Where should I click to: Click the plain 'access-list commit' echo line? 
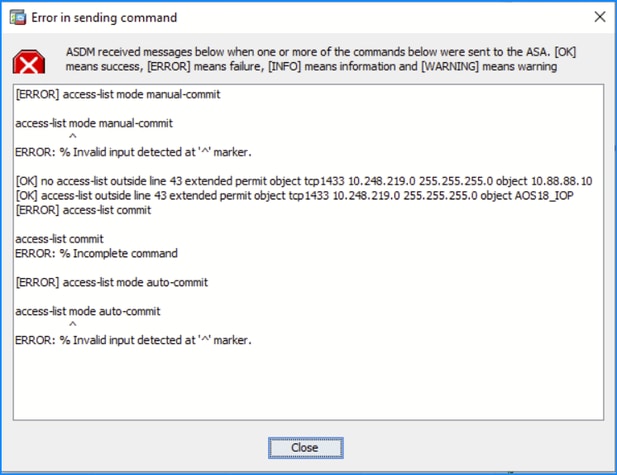click(59, 239)
